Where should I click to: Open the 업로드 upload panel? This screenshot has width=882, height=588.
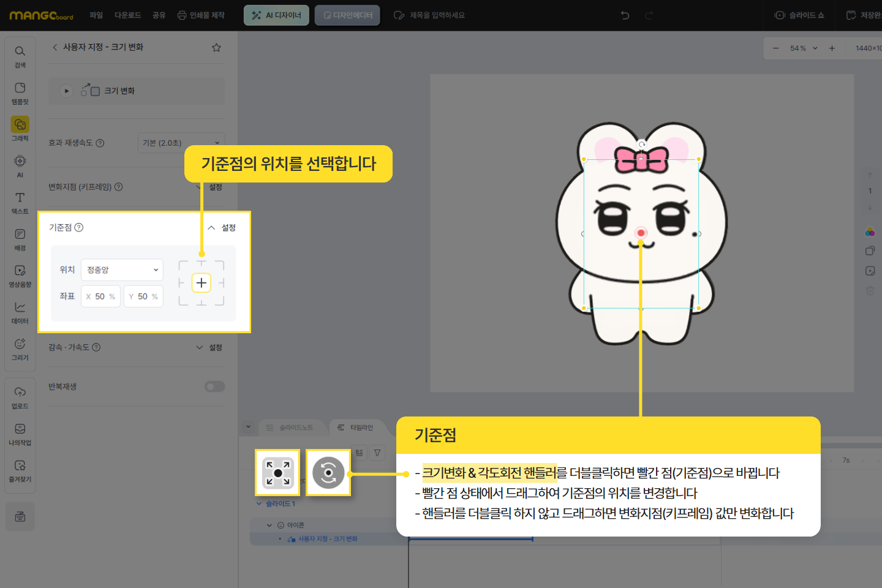(x=20, y=397)
